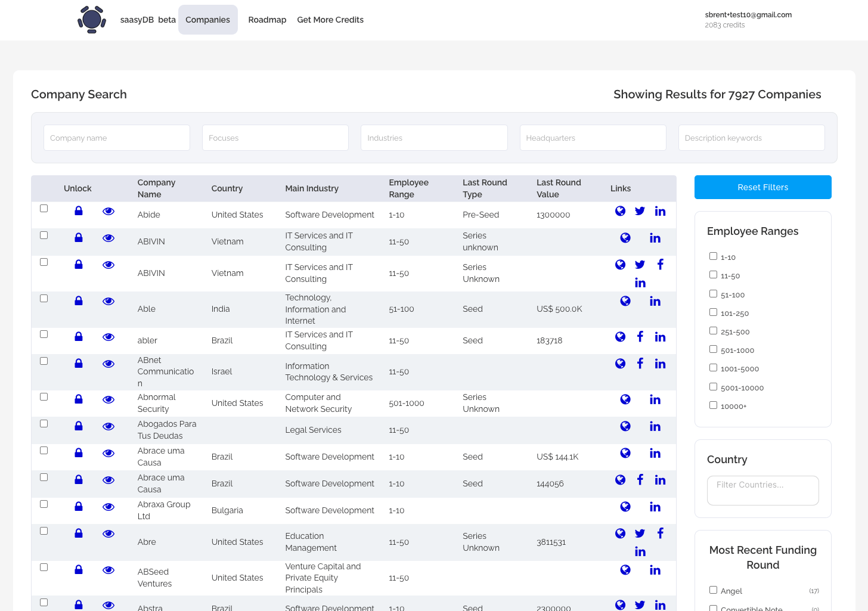Screen dimensions: 868x611
Task: Click the Reset Filters button
Action: pos(763,187)
